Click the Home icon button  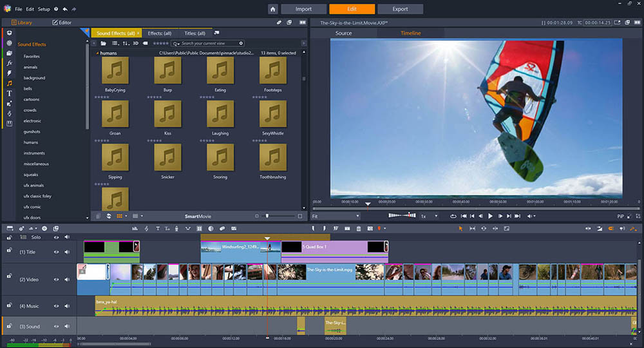coord(273,9)
